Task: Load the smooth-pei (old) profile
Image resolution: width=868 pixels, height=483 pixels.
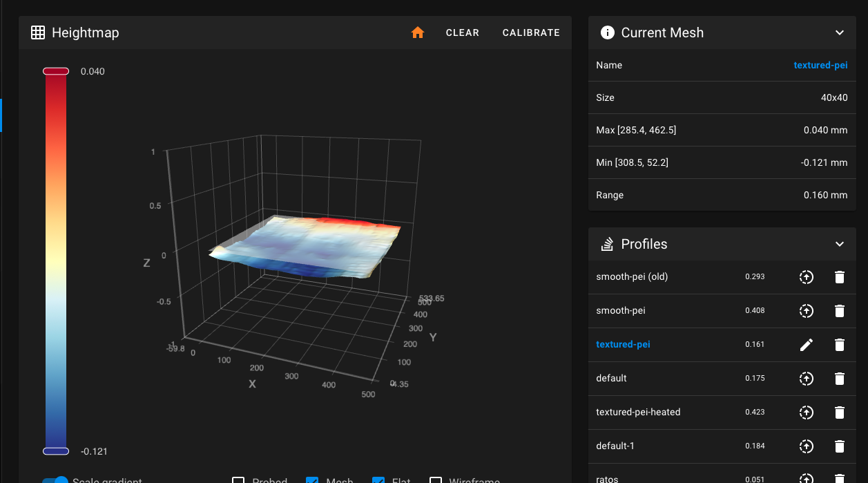Action: (x=807, y=277)
